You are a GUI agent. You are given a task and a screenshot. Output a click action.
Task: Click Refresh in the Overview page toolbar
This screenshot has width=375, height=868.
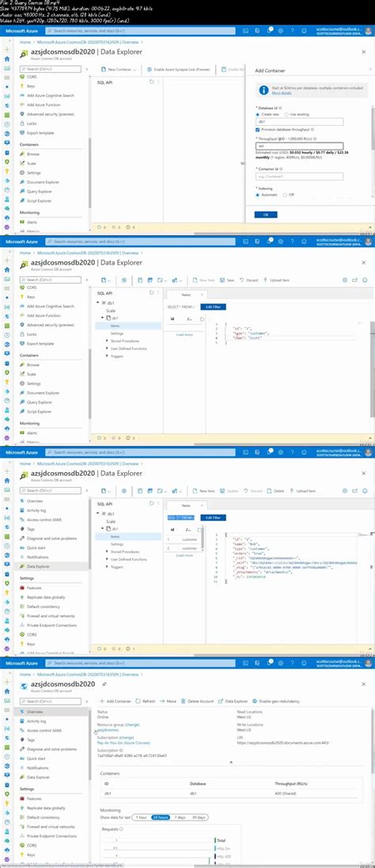pos(146,701)
